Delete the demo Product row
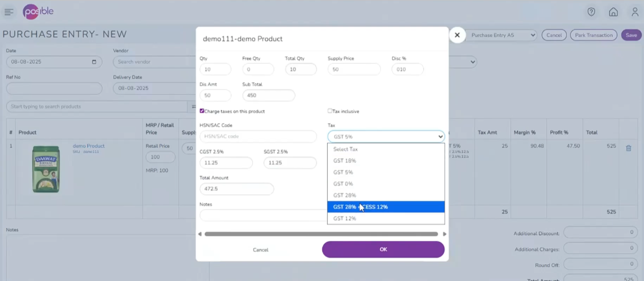644x281 pixels. (x=629, y=148)
